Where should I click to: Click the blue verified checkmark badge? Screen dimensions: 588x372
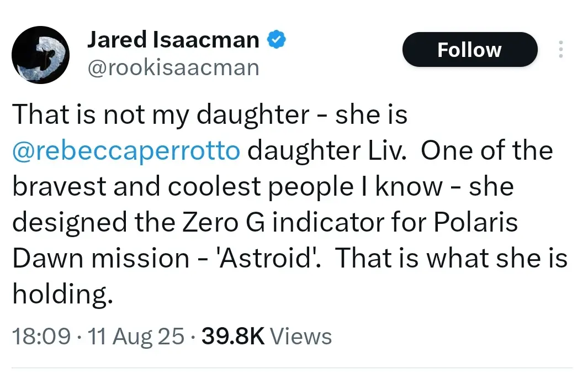tap(277, 40)
